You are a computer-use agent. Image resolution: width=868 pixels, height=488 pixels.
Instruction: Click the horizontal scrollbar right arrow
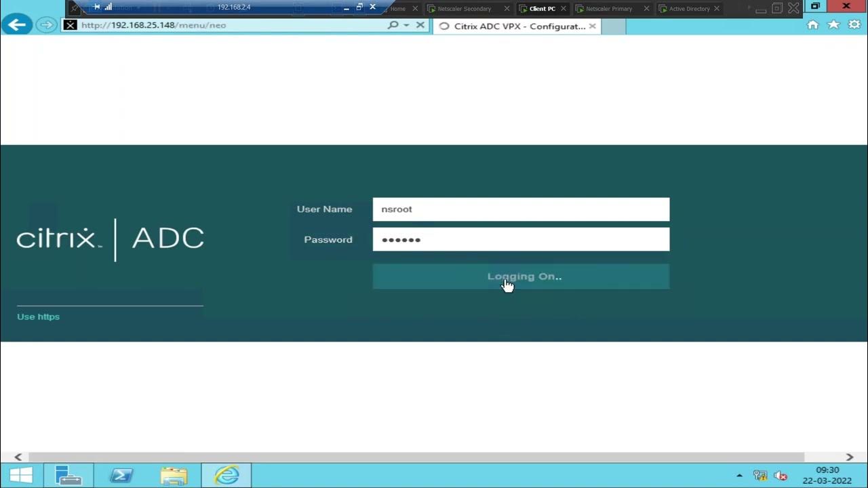[849, 457]
